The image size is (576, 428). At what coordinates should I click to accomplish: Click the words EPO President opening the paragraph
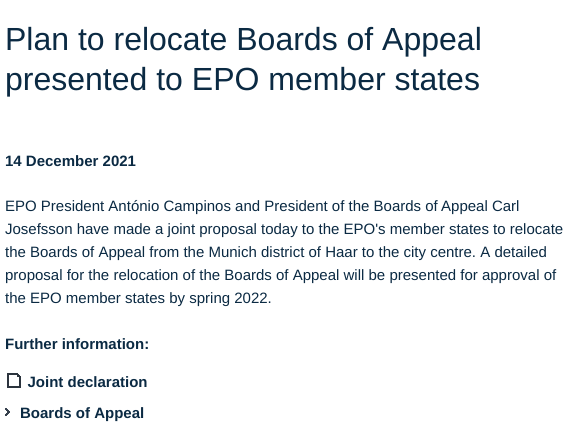[55, 206]
